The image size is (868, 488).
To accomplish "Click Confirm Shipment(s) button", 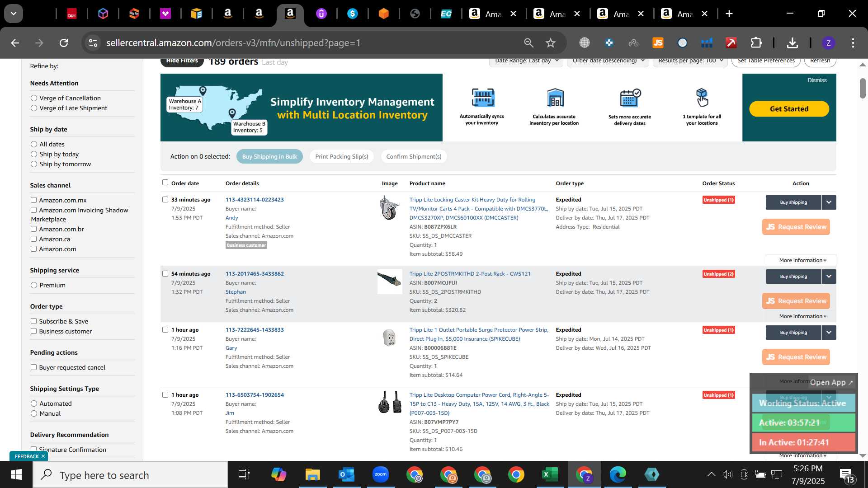I will tap(414, 156).
